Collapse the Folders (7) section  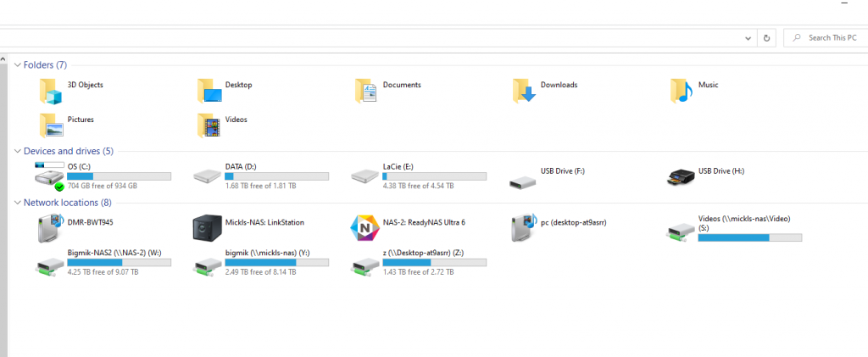[x=18, y=65]
